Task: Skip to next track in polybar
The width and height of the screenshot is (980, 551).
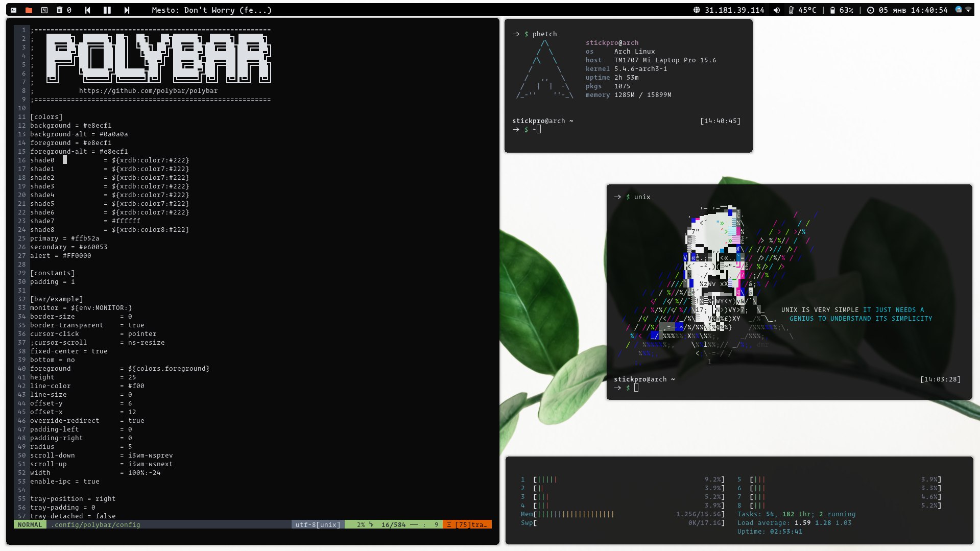Action: (127, 10)
